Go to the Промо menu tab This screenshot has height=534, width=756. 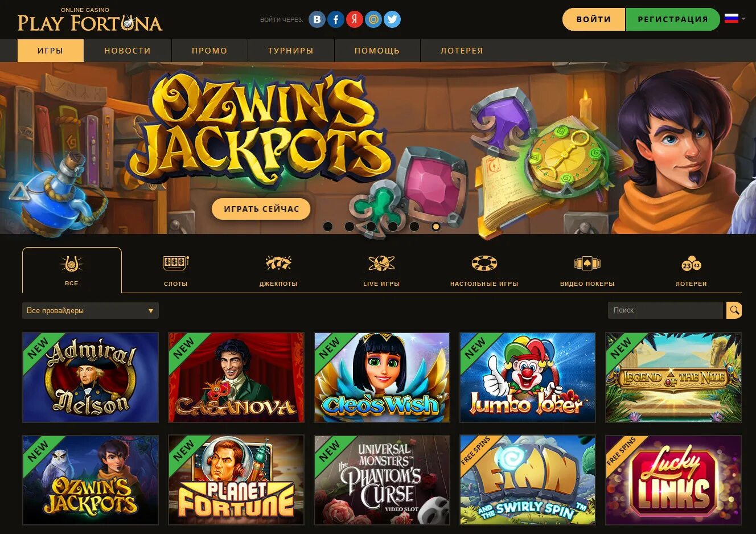(209, 51)
